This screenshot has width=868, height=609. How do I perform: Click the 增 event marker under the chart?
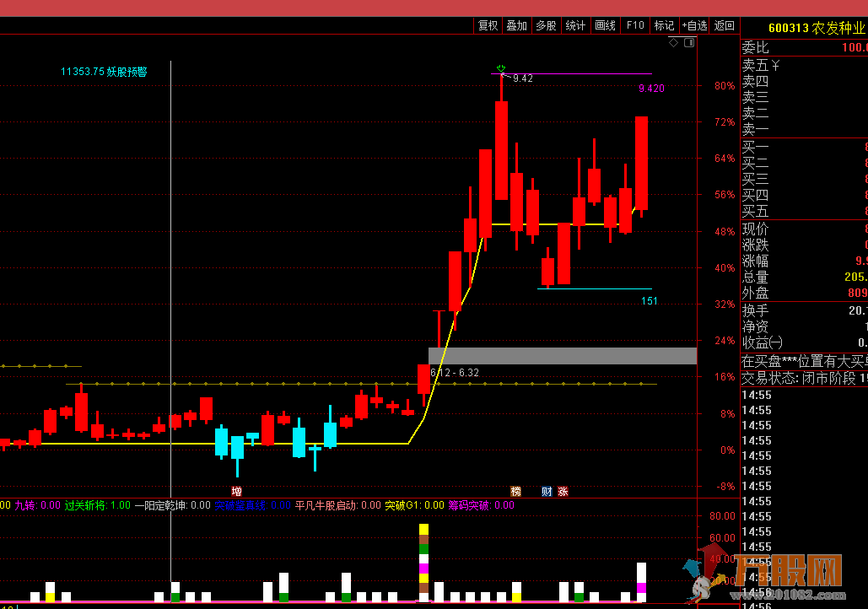(x=237, y=491)
